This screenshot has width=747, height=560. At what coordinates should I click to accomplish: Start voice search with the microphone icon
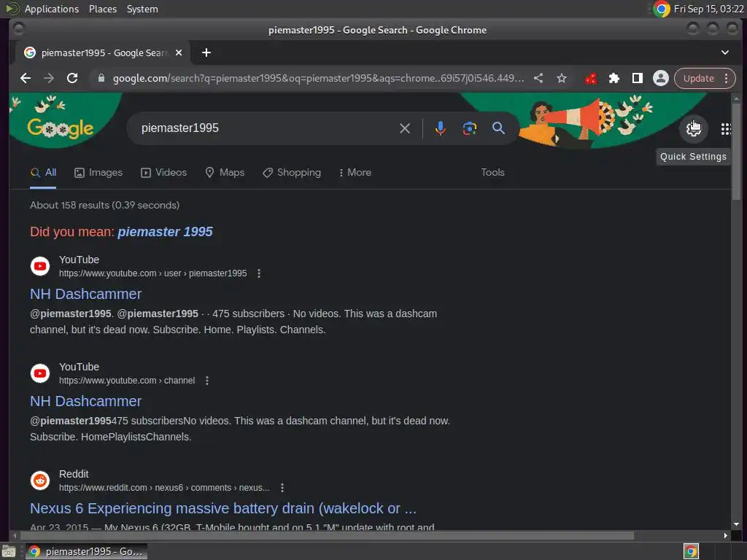click(440, 128)
